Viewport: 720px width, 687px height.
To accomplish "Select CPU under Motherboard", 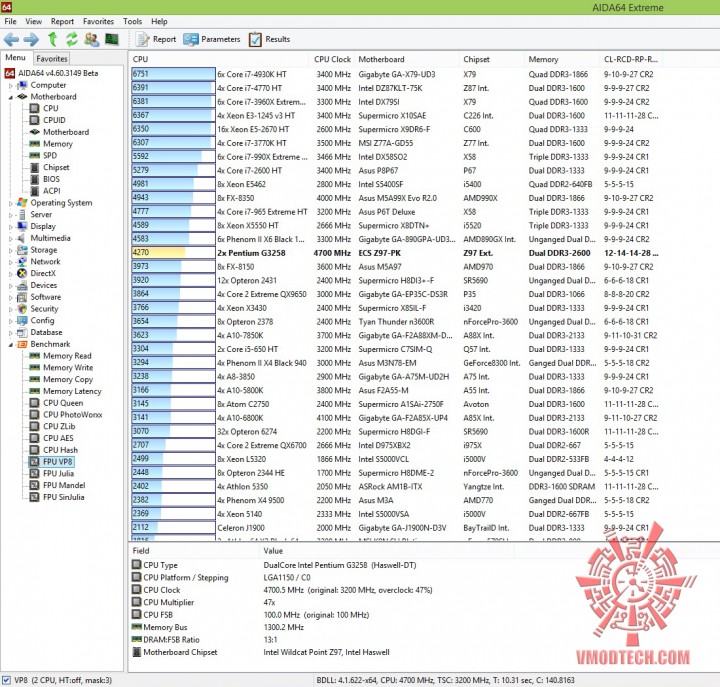I will pos(51,108).
